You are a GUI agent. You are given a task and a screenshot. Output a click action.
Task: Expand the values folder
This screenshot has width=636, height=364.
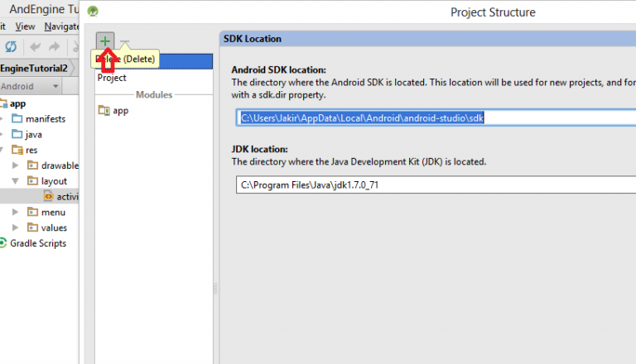coord(16,227)
